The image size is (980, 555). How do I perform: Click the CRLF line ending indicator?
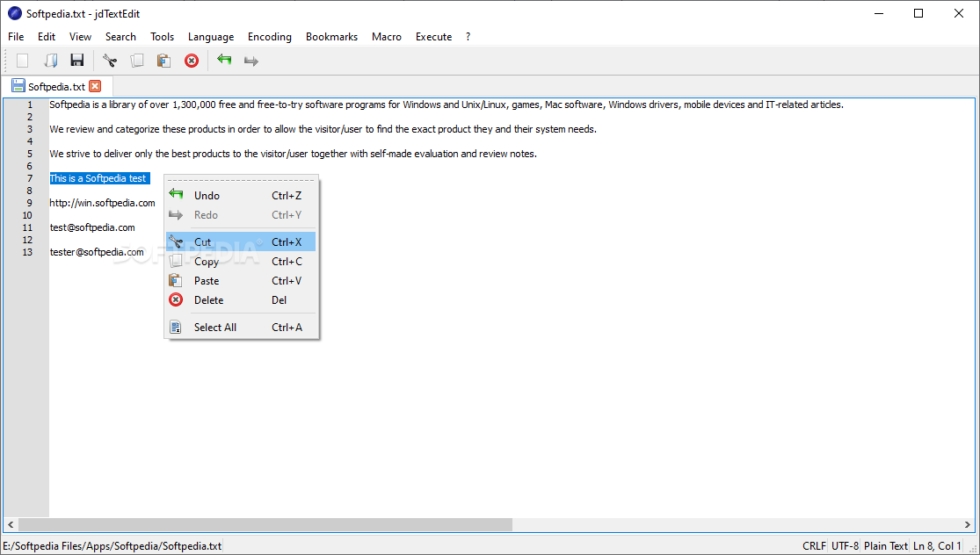pos(814,545)
